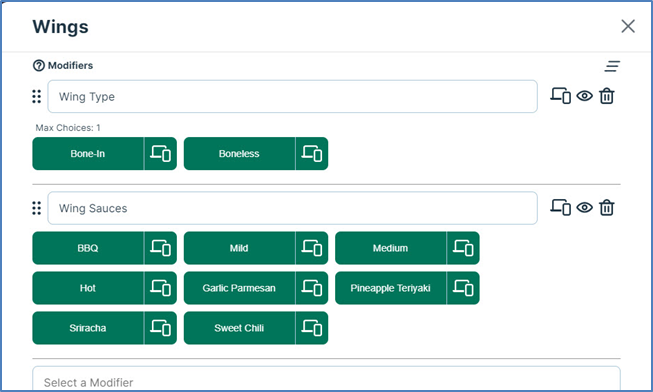Click the device icon on Garlic Parmesan
This screenshot has width=653, height=392.
tap(312, 288)
